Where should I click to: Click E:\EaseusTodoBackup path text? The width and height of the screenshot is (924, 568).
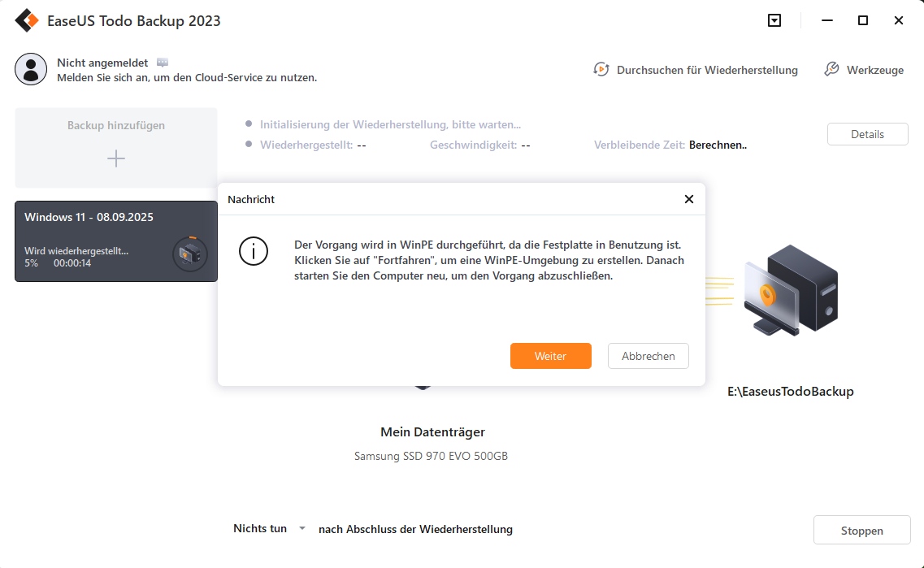[790, 391]
